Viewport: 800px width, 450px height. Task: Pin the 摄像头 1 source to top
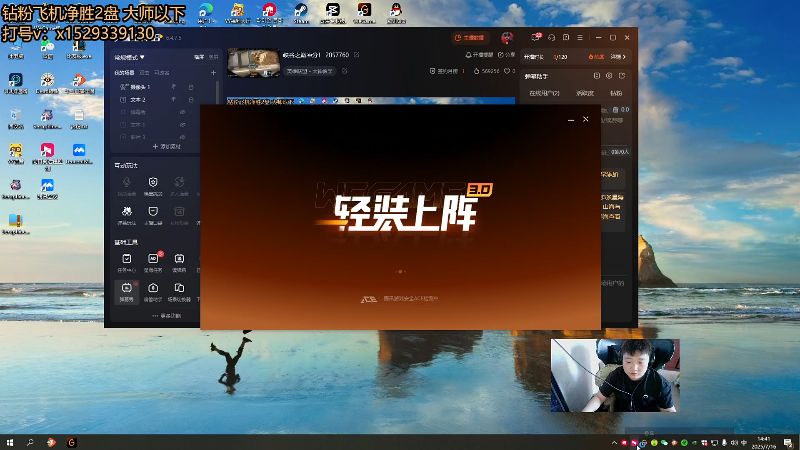173,87
